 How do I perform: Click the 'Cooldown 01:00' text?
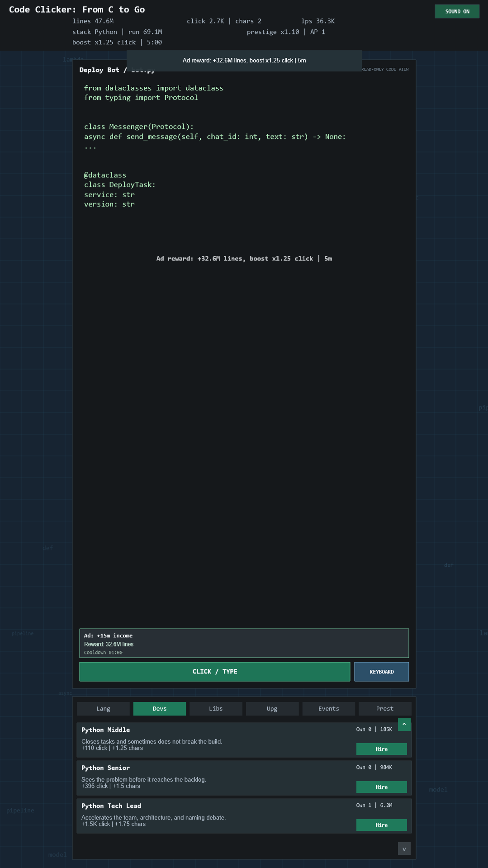103,653
